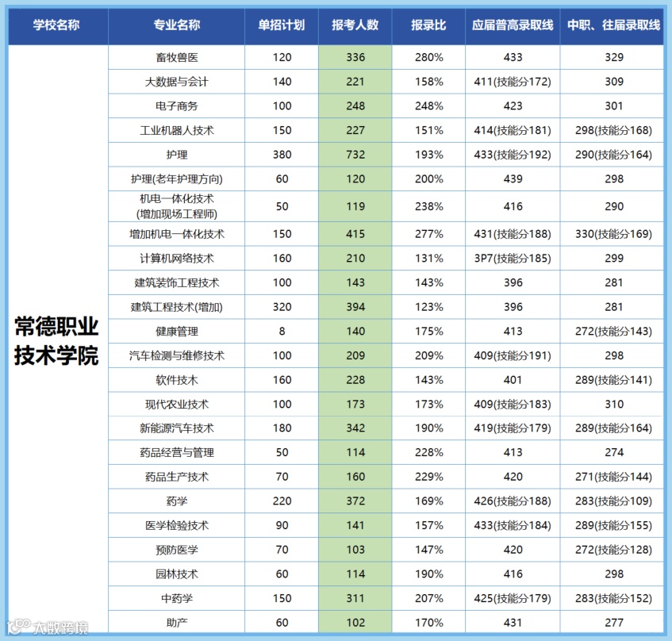Click the 大数据与会计 major name

click(x=176, y=81)
